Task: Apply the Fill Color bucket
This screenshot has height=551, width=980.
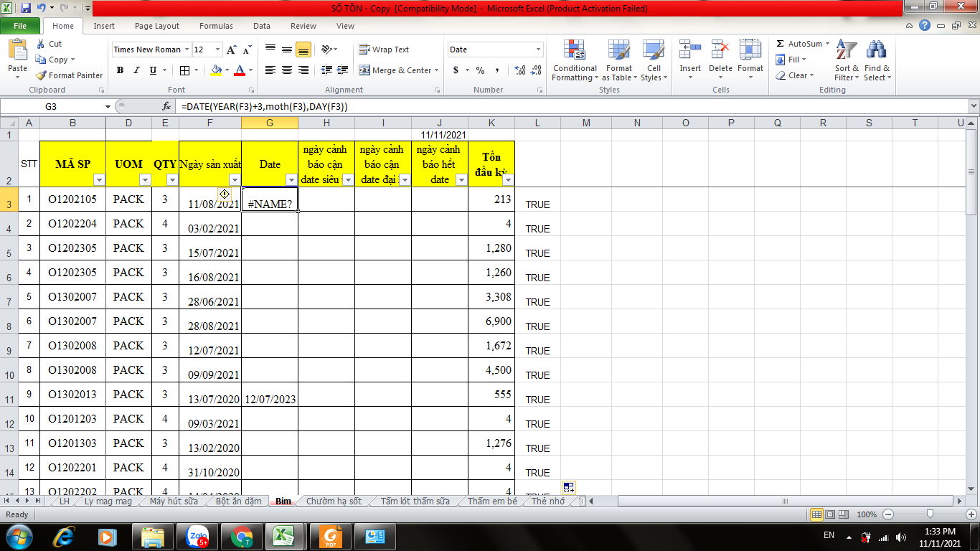Action: click(x=216, y=70)
